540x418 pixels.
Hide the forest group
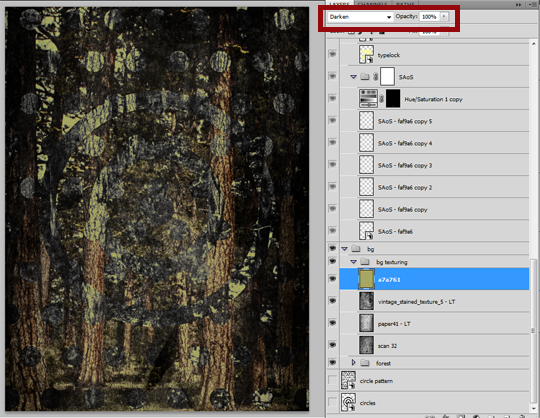(332, 362)
